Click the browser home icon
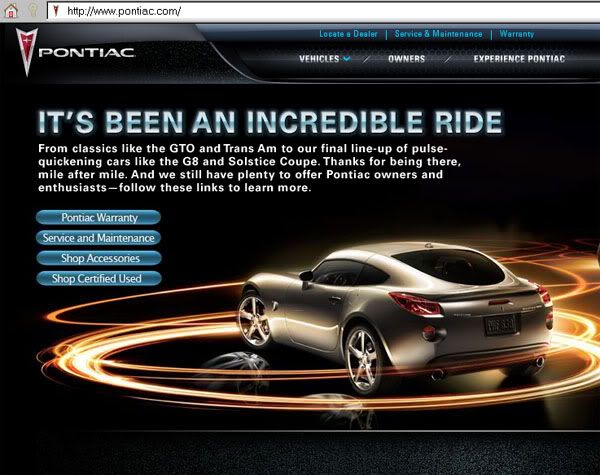600x475 pixels. pos(11,10)
